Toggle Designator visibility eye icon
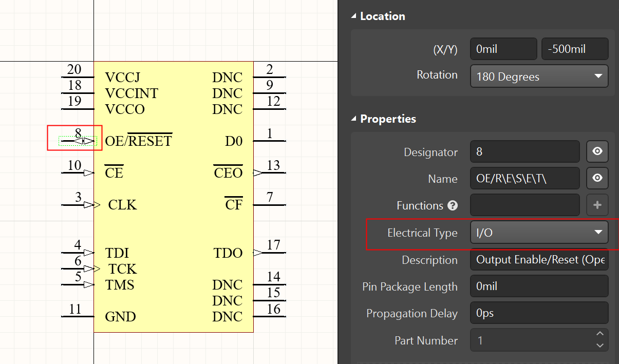This screenshot has height=364, width=619. 597,152
